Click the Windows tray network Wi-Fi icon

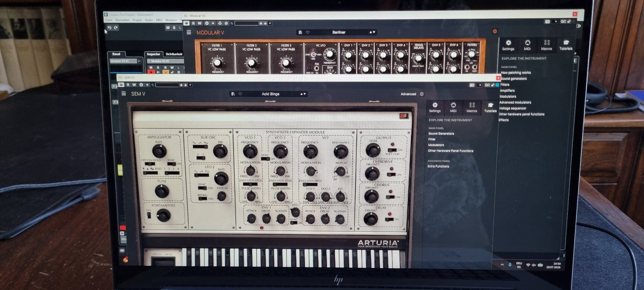pos(528,265)
